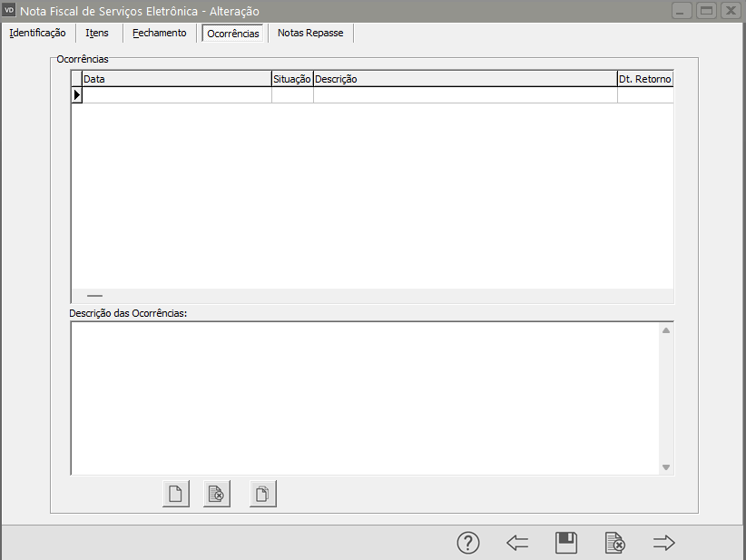
Task: Click the Situação column header
Action: click(292, 79)
